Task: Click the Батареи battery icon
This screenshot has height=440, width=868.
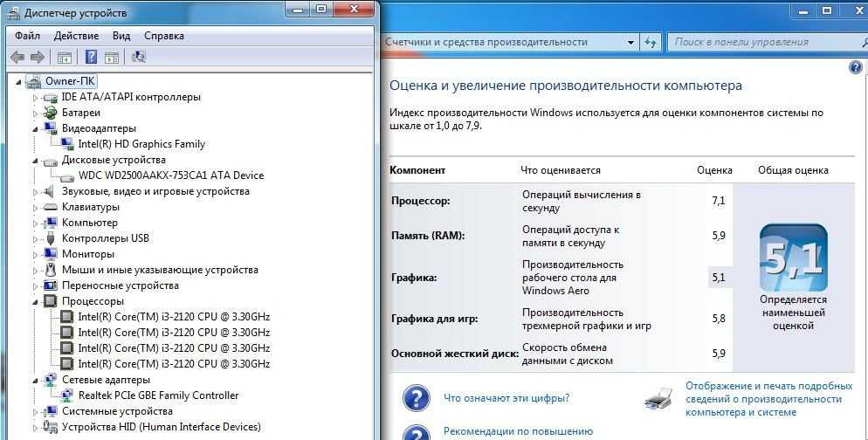Action: [x=51, y=113]
